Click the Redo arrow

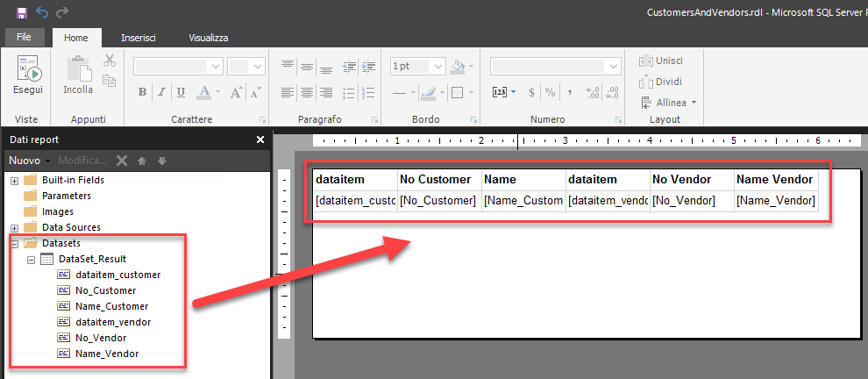62,11
